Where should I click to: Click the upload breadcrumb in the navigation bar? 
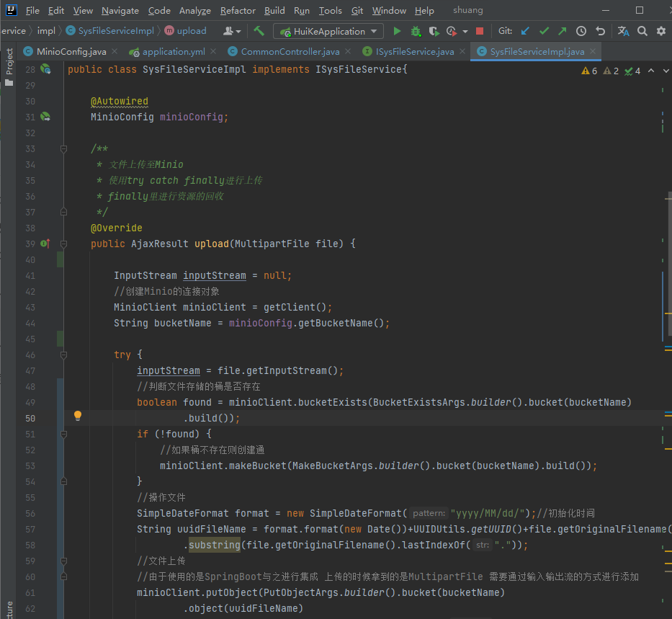coord(191,31)
